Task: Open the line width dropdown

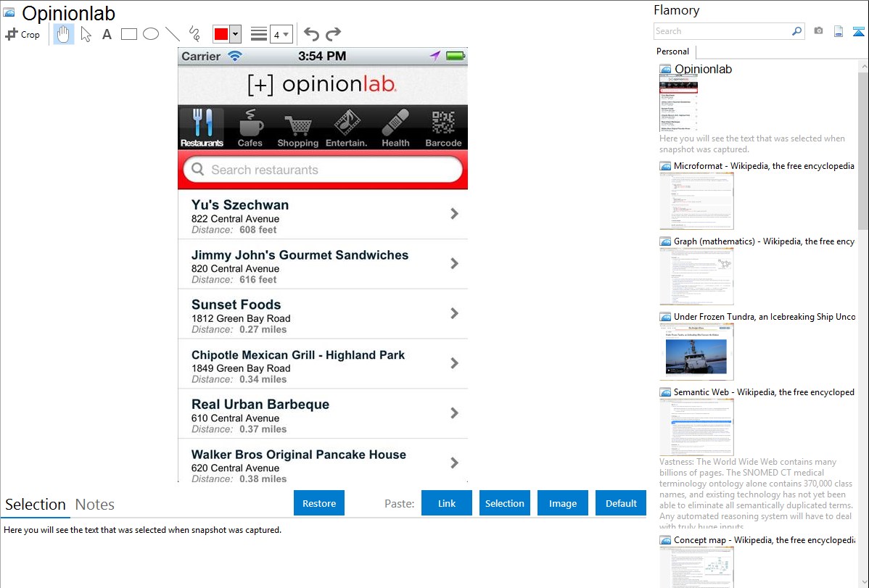Action: 281,34
